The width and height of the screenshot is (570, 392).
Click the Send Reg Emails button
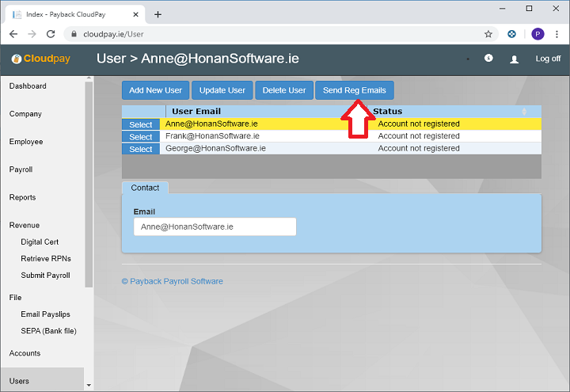354,90
